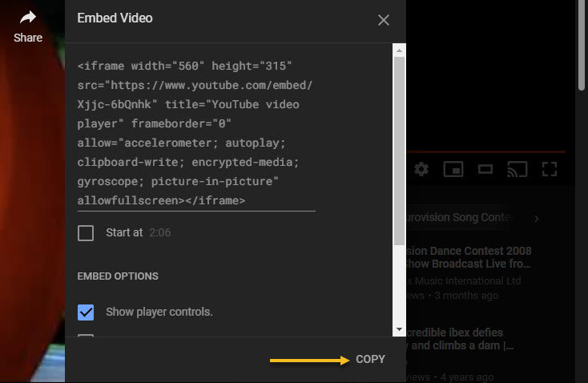Activate the miniplayer icon
The width and height of the screenshot is (588, 383).
453,169
